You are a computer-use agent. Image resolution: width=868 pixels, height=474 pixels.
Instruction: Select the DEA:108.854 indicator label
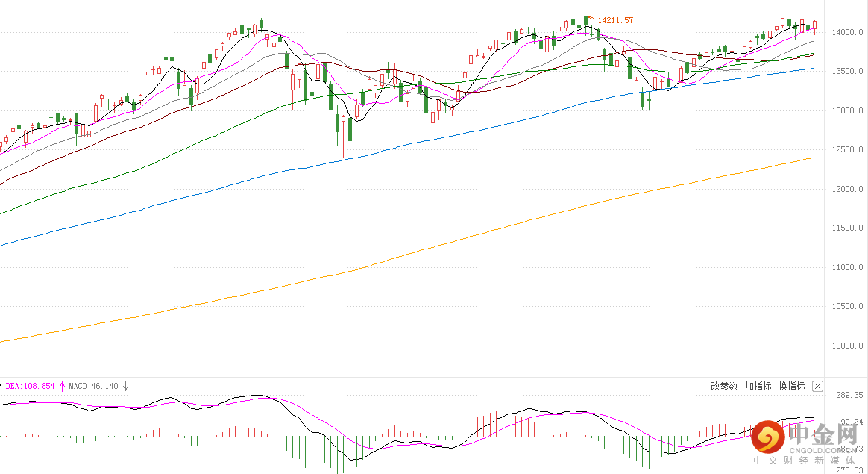tap(31, 387)
